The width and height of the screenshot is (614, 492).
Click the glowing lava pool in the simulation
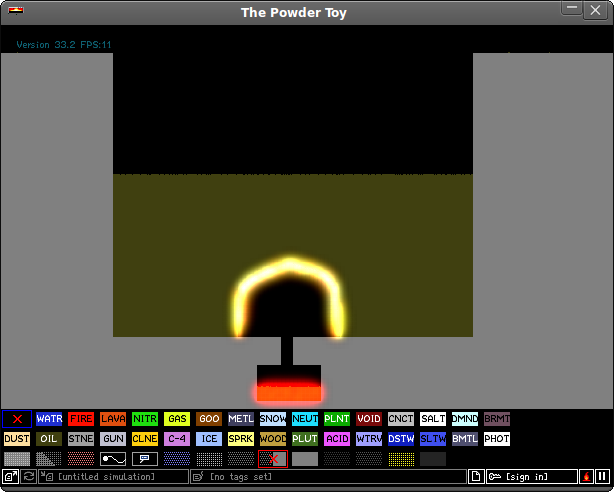click(x=289, y=393)
